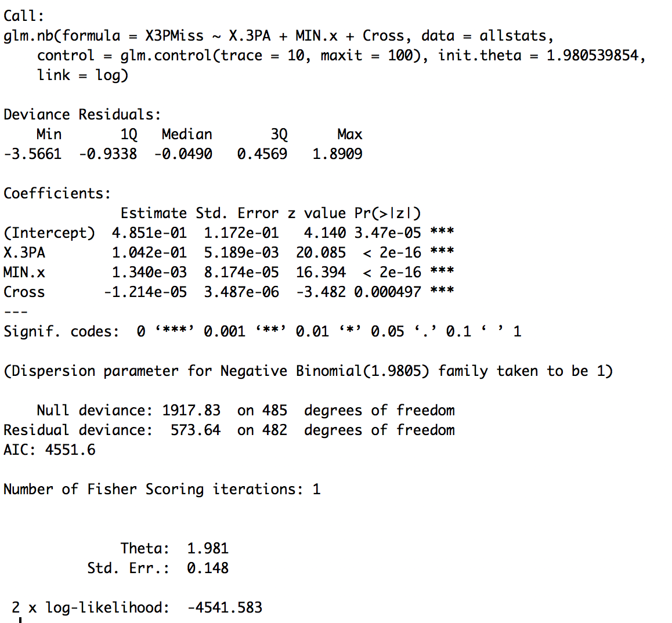Click the Null deviance value 1917.83
The image size is (672, 623).
pyautogui.click(x=191, y=410)
